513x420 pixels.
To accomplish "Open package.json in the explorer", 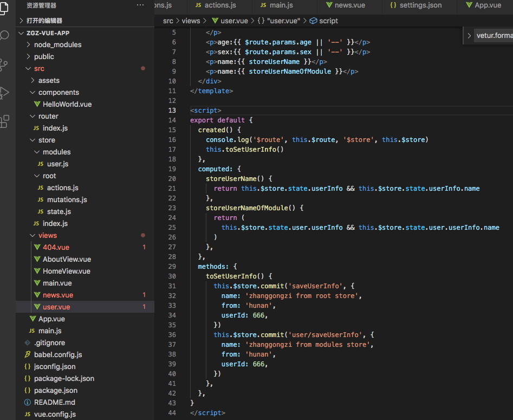I will [x=55, y=390].
